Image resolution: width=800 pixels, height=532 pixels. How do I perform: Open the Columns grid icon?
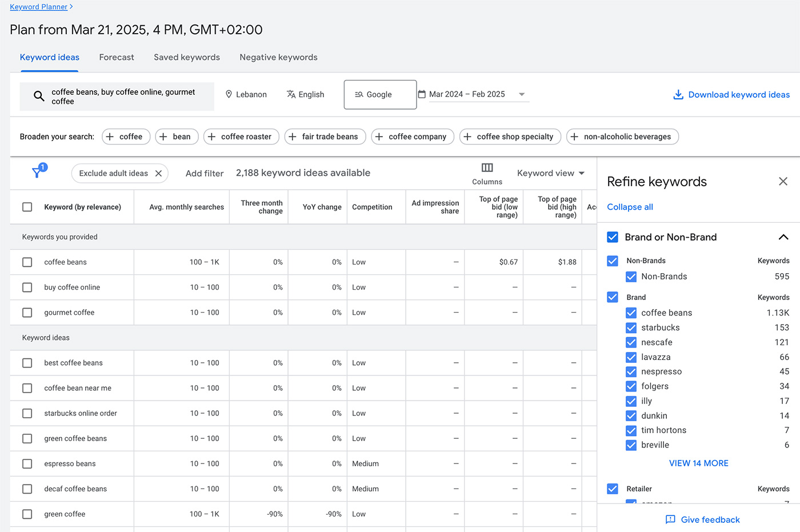point(487,167)
